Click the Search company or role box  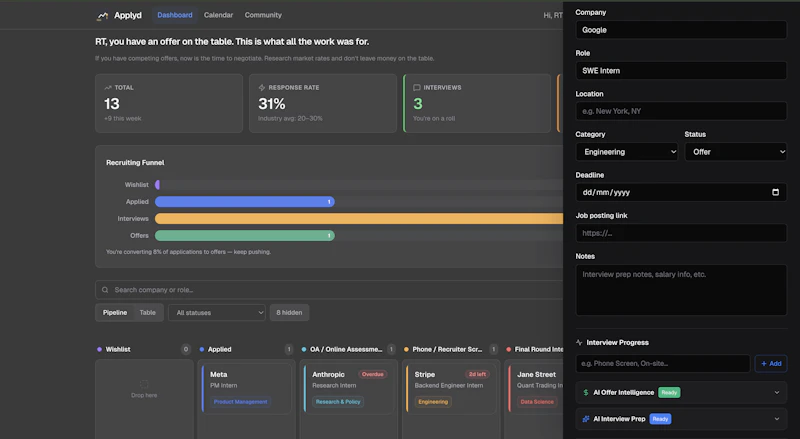[329, 290]
